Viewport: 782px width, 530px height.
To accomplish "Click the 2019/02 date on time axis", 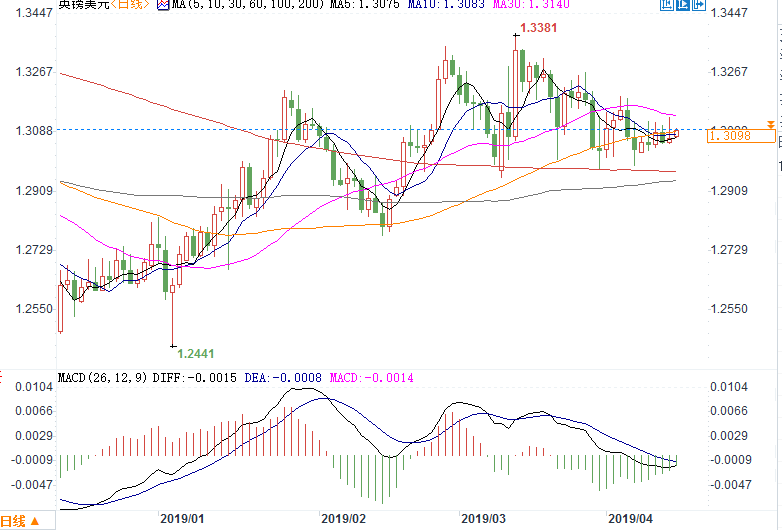I will tap(343, 519).
